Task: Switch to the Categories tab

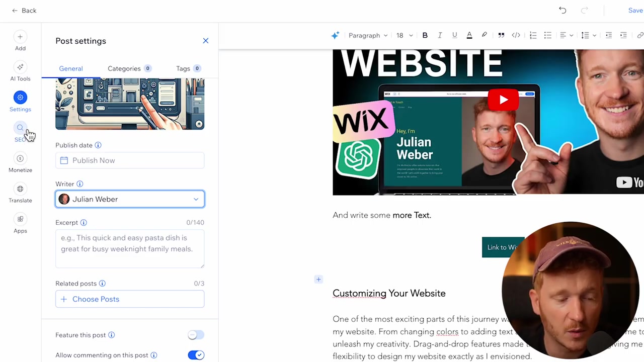Action: pyautogui.click(x=129, y=68)
